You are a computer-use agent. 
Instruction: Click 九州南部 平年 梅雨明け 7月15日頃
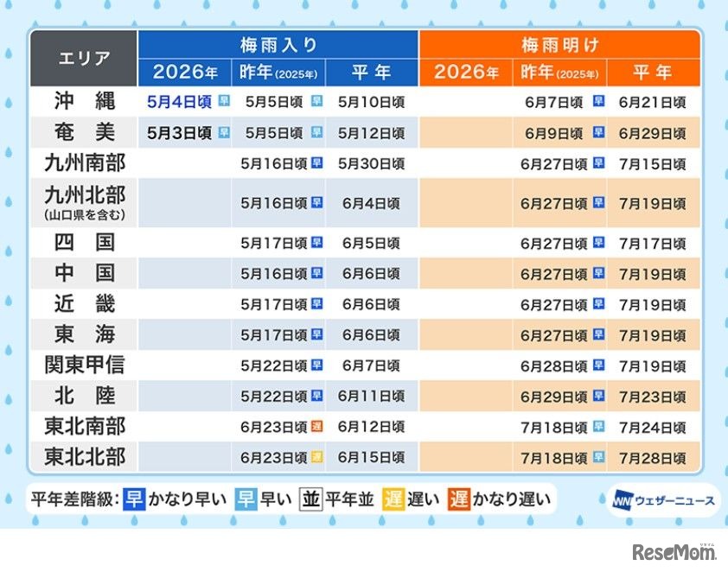tap(653, 164)
